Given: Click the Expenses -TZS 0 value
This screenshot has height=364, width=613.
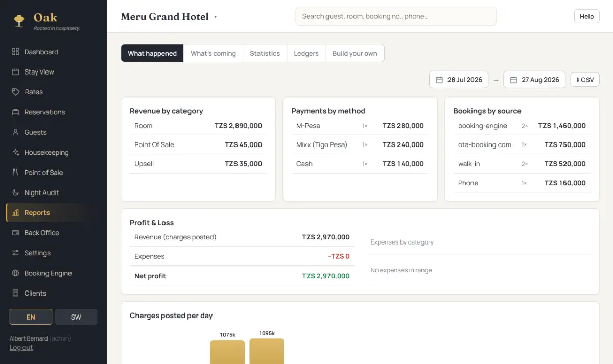Looking at the screenshot, I should [x=339, y=256].
